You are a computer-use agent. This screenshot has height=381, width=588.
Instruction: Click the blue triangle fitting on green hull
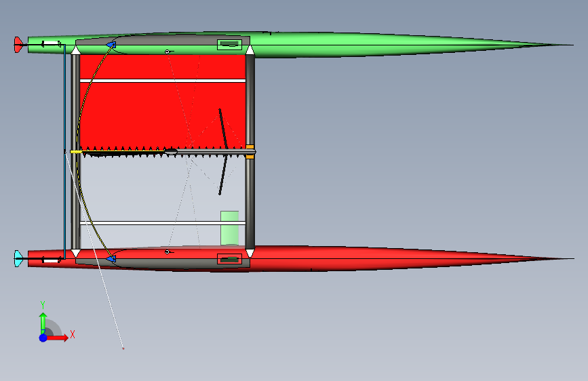[x=111, y=45]
